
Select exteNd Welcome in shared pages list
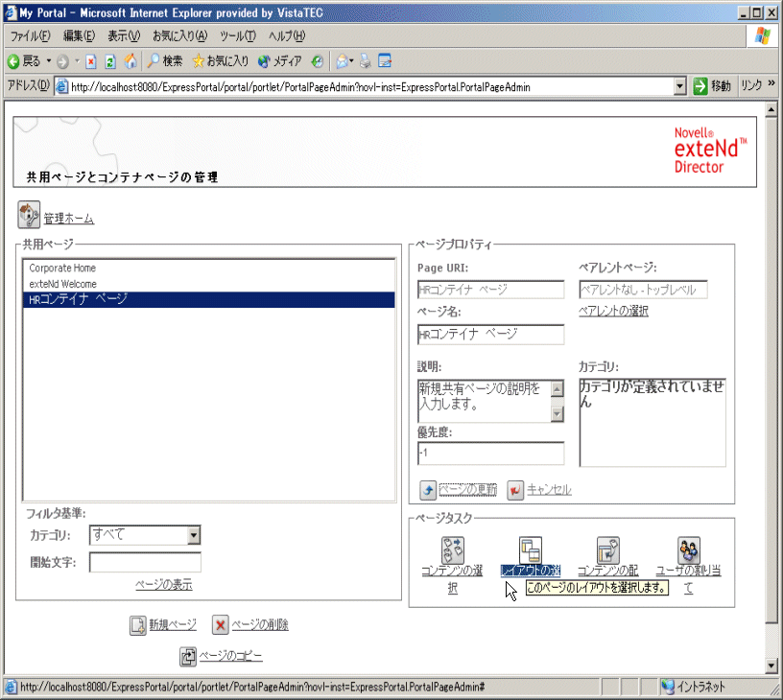point(209,284)
